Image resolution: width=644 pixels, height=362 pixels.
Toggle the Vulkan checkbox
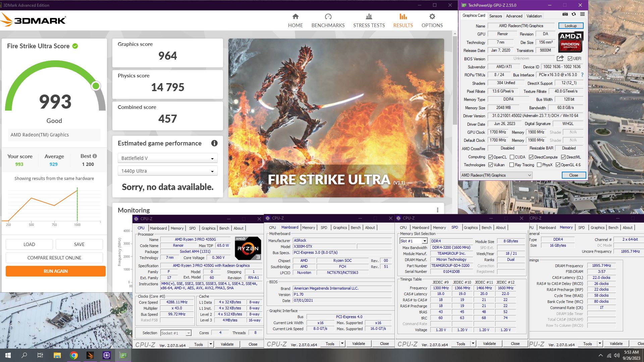coord(490,165)
